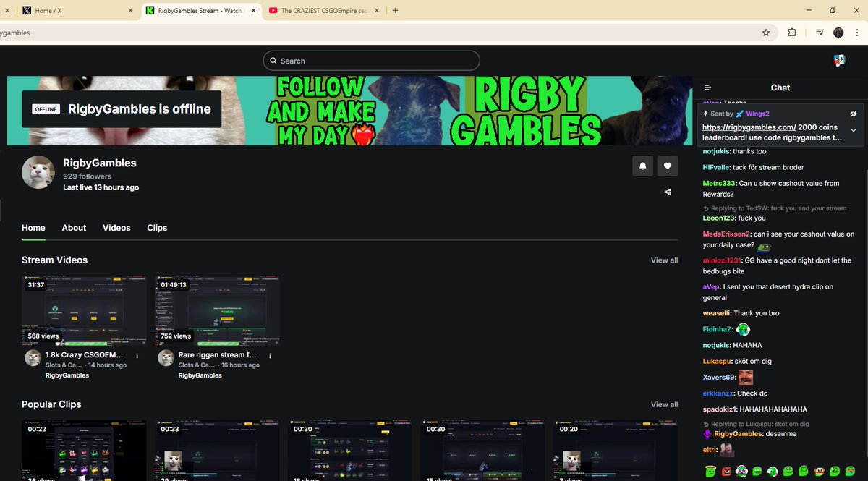868x481 pixels.
Task: Click View all for Stream Videos
Action: (x=664, y=260)
